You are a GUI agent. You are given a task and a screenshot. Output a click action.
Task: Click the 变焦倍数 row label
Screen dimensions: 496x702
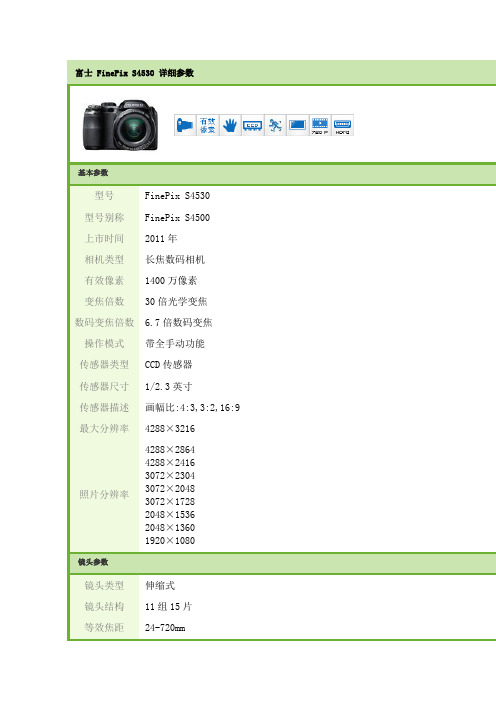pos(104,302)
